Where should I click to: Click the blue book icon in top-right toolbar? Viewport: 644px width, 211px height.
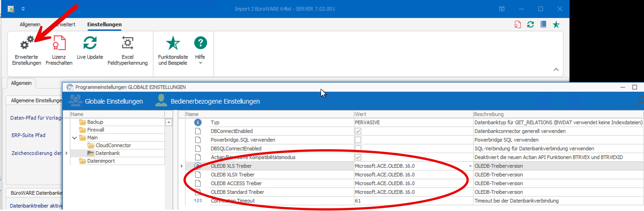tap(543, 24)
